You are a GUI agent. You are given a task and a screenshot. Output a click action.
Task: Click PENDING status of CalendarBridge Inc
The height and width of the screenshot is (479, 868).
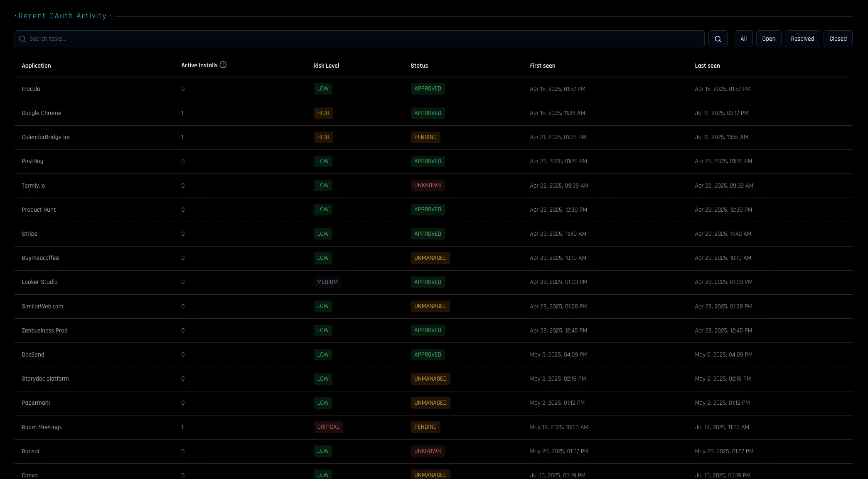[x=425, y=137]
